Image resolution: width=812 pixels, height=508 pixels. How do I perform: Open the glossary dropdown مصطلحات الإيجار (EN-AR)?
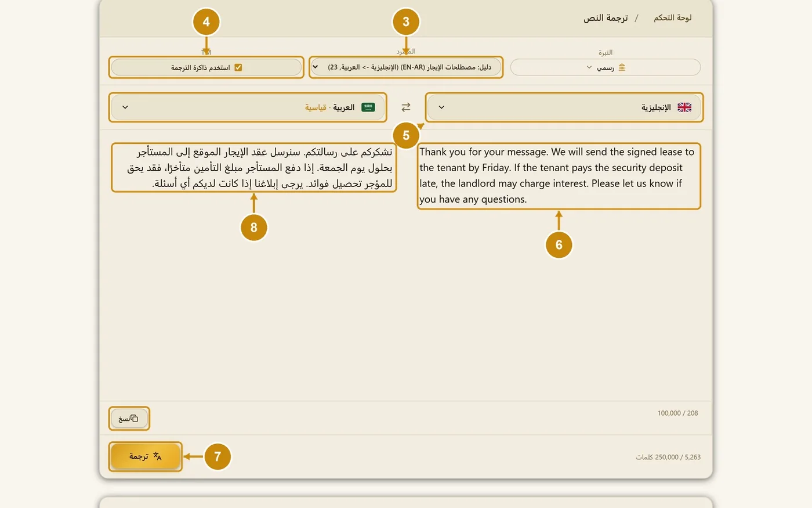(x=406, y=67)
